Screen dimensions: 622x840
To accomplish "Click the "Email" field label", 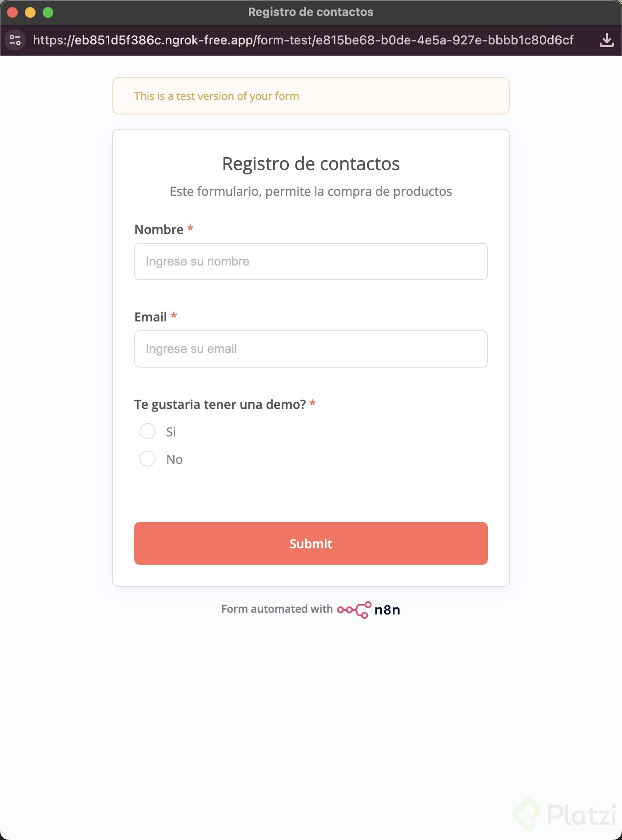I will pos(151,317).
